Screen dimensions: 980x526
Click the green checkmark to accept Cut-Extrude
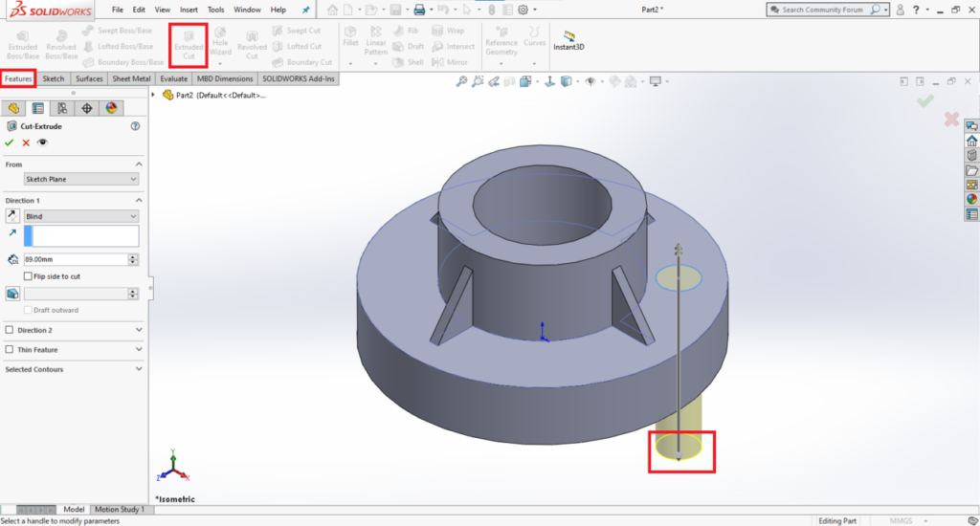10,142
